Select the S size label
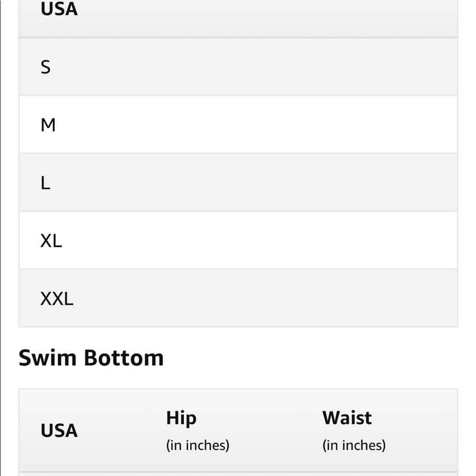The image size is (476, 476). click(46, 67)
